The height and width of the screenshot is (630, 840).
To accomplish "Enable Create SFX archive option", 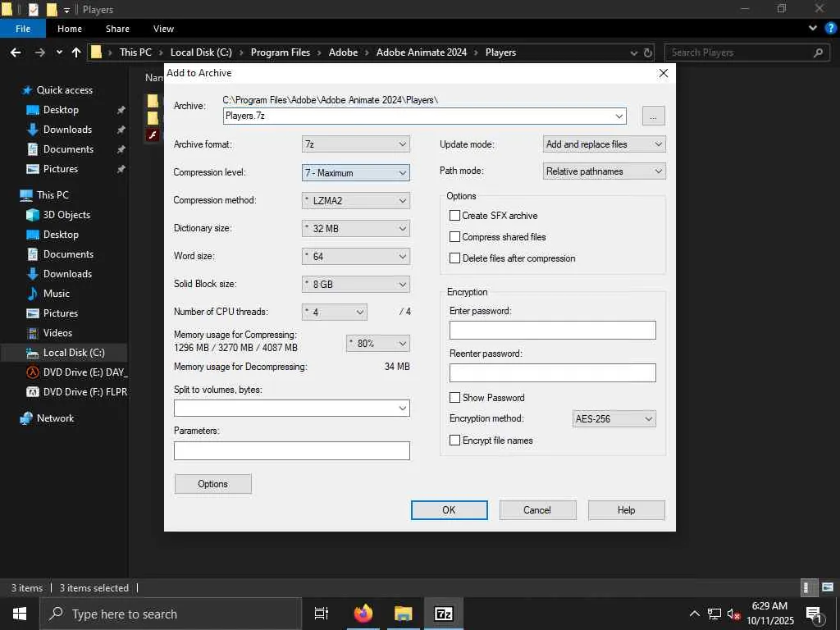I will pyautogui.click(x=454, y=216).
